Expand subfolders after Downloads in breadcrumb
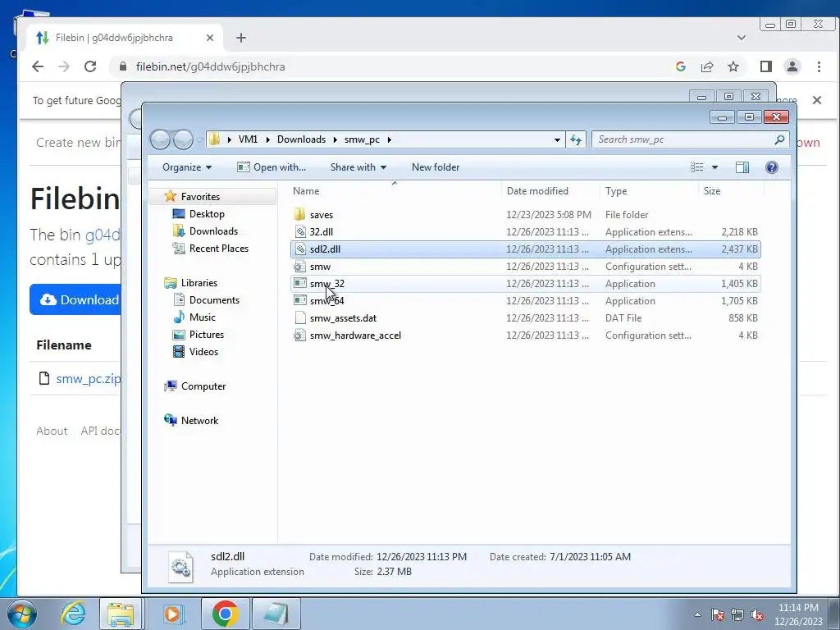The width and height of the screenshot is (840, 630). tap(335, 139)
